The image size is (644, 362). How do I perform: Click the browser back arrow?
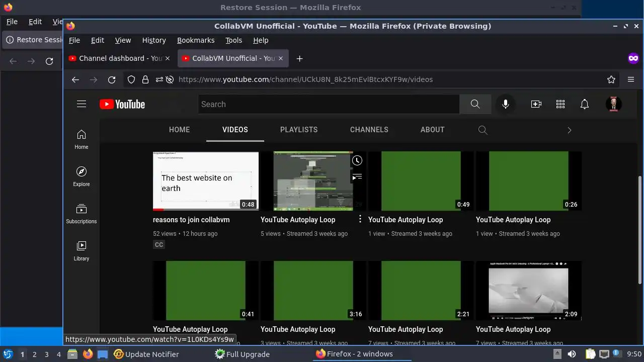(75, 79)
